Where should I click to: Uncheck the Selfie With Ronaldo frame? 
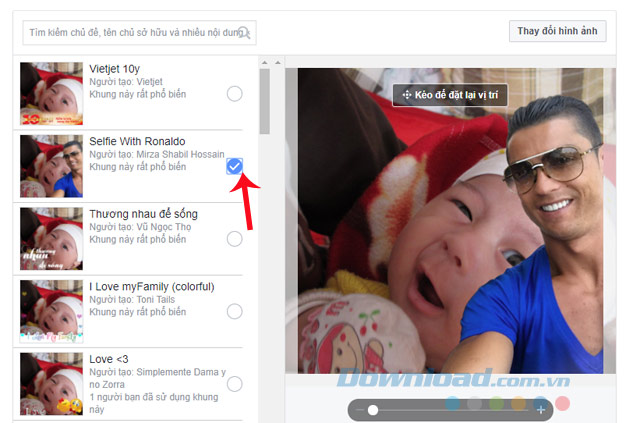coord(234,166)
